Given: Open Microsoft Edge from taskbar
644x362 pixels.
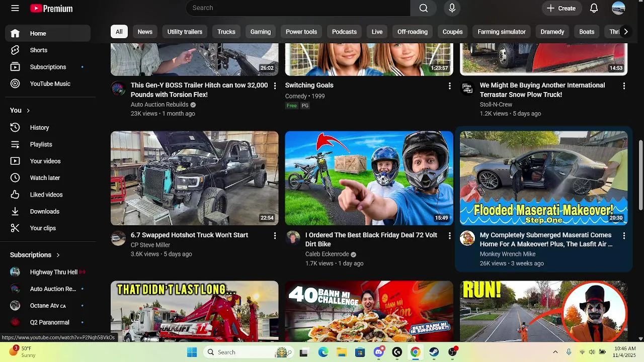Looking at the screenshot, I should pyautogui.click(x=323, y=352).
